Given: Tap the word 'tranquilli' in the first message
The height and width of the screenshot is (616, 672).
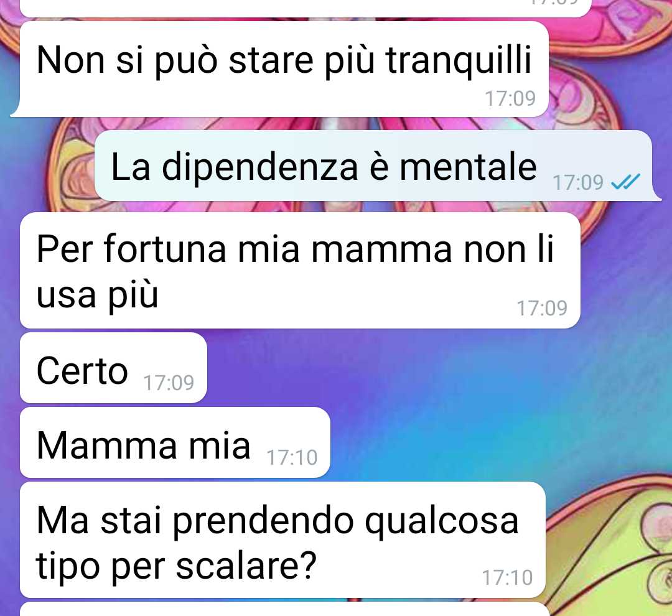Looking at the screenshot, I should (x=459, y=60).
